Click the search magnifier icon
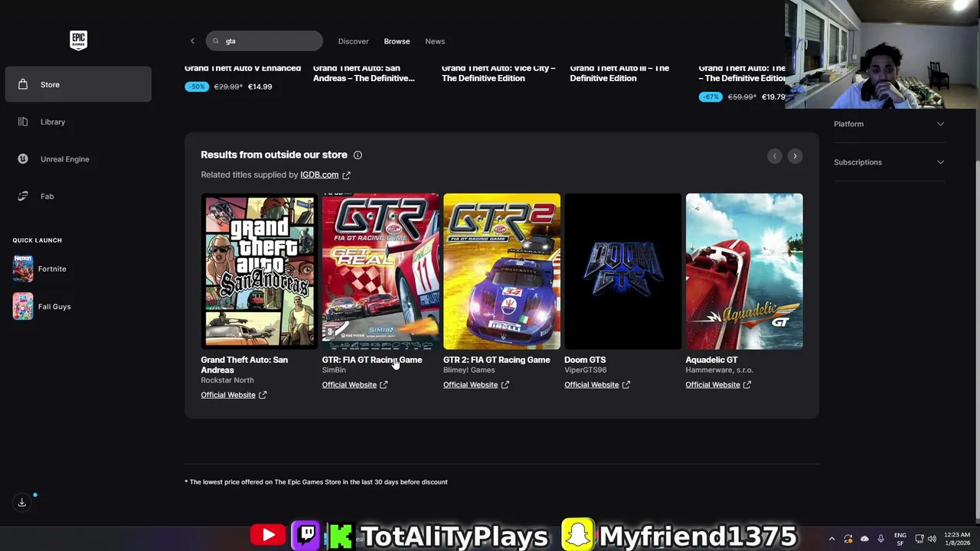The width and height of the screenshot is (980, 551). coord(216,41)
